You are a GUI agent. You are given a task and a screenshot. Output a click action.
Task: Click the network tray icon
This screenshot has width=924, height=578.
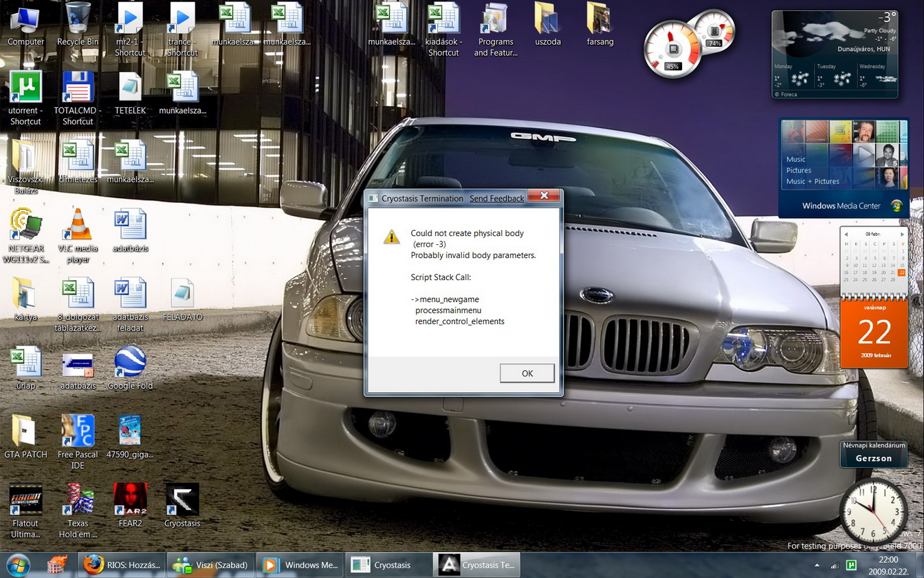click(835, 565)
